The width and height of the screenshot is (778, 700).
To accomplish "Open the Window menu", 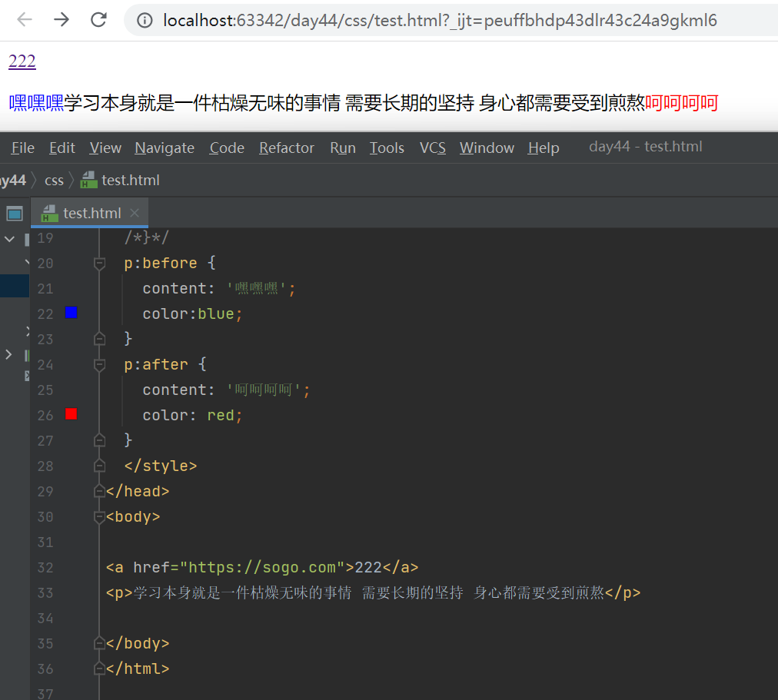I will [x=487, y=148].
